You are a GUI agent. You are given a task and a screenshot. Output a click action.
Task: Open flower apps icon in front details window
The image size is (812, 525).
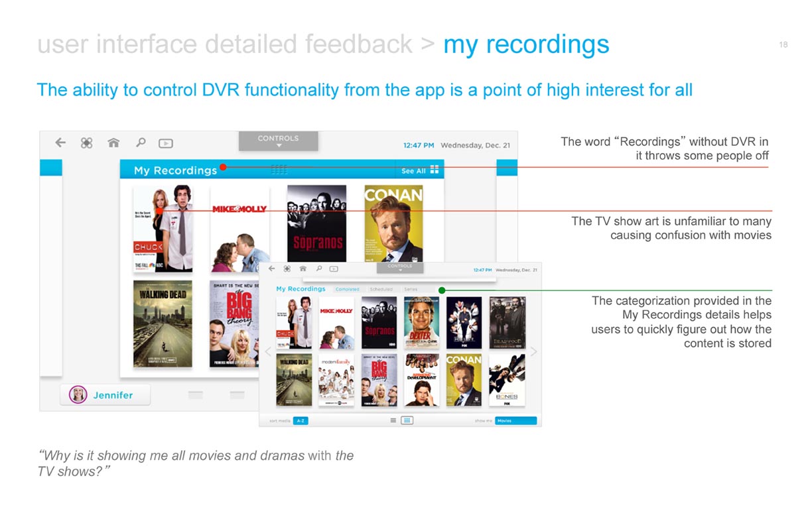[x=287, y=269]
